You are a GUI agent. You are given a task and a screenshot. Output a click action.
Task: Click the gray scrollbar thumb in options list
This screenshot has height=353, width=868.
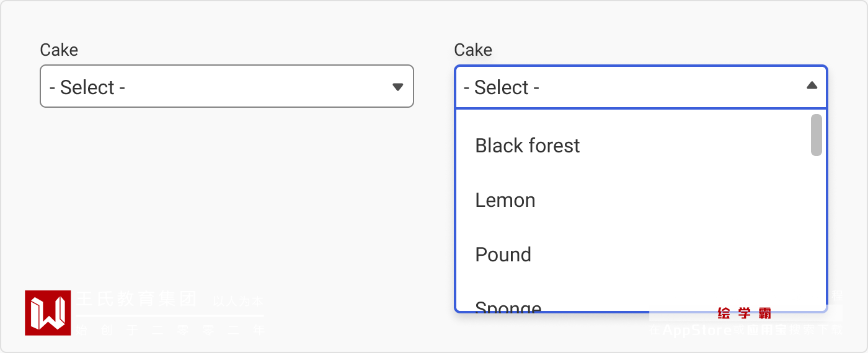(817, 134)
